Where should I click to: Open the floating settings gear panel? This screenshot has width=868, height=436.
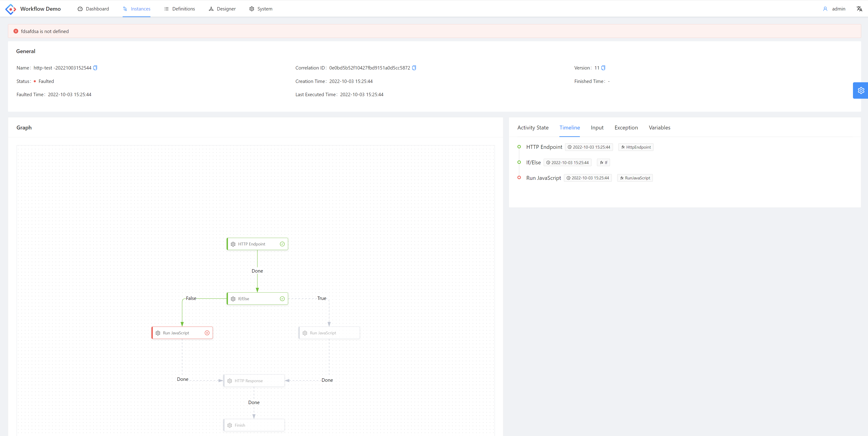860,90
